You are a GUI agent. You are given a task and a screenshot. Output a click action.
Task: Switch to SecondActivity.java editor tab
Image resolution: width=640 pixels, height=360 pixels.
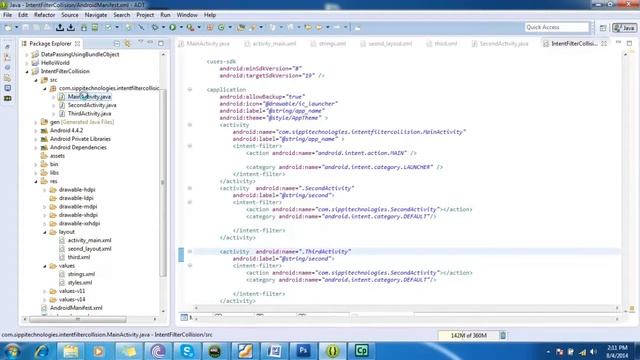point(500,43)
